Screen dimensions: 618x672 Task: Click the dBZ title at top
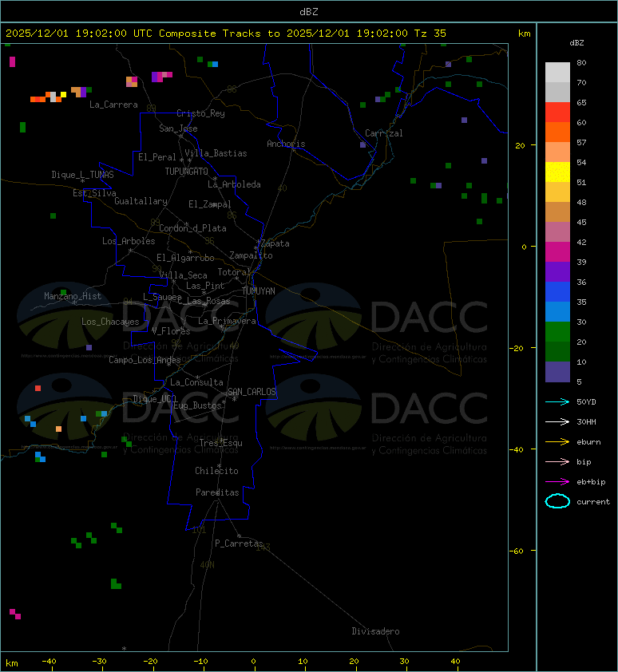pos(309,11)
